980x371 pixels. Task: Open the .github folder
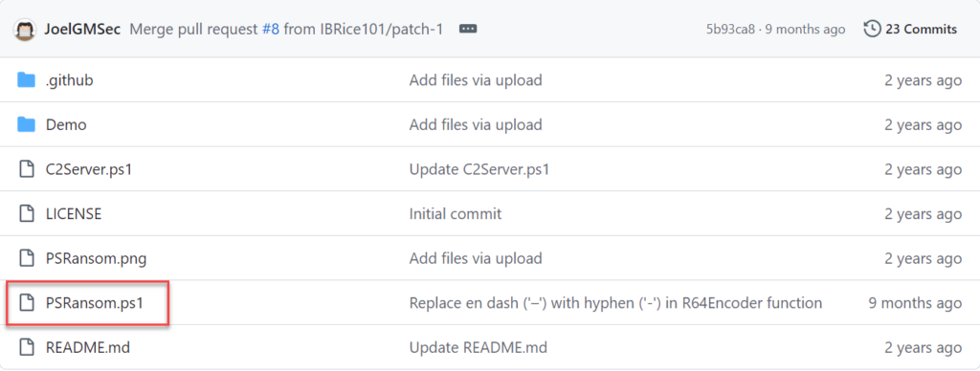coord(69,80)
